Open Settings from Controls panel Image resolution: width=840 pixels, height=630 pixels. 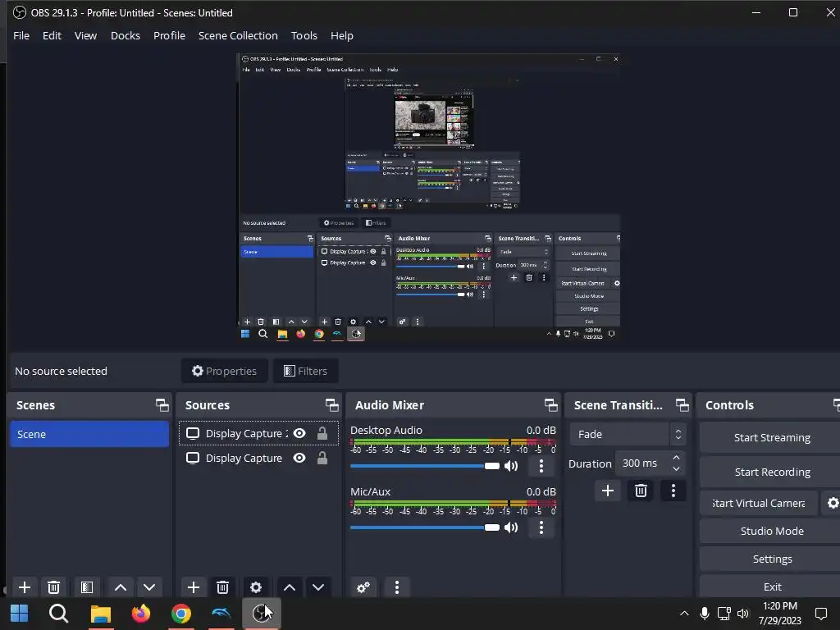771,559
